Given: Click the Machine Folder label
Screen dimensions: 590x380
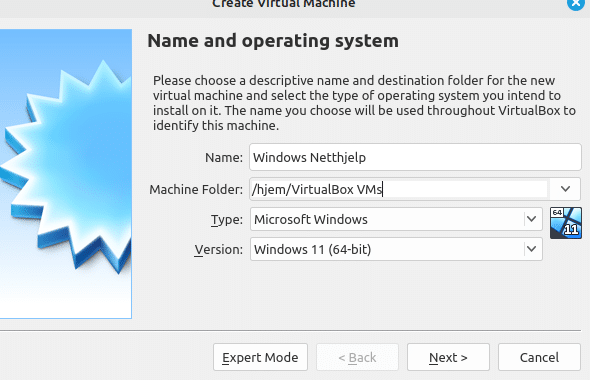Looking at the screenshot, I should tap(196, 189).
